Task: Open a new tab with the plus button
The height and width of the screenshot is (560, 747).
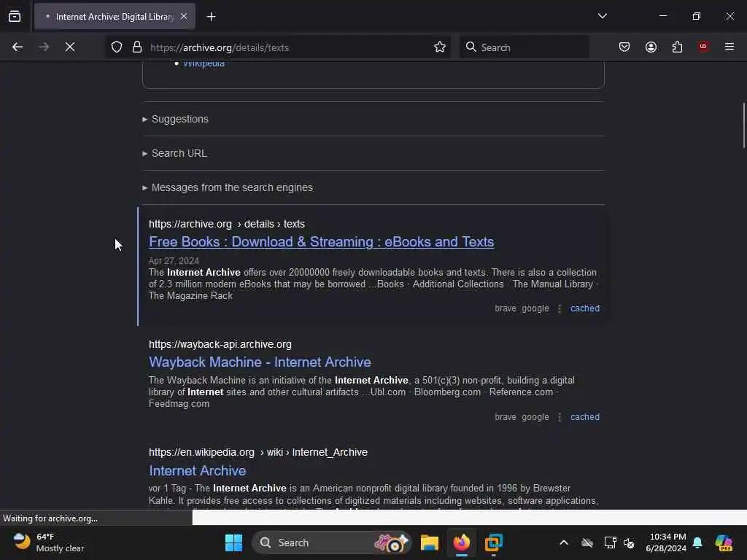Action: pyautogui.click(x=211, y=17)
